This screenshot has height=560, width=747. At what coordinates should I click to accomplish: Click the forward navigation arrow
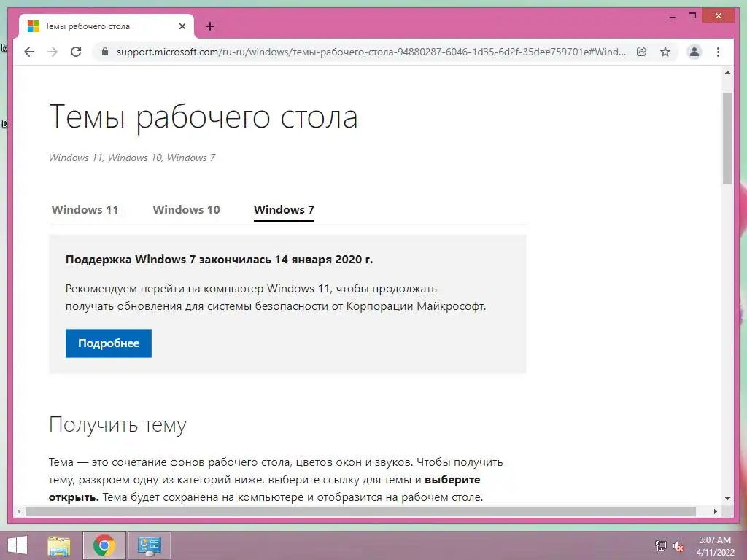pyautogui.click(x=53, y=52)
